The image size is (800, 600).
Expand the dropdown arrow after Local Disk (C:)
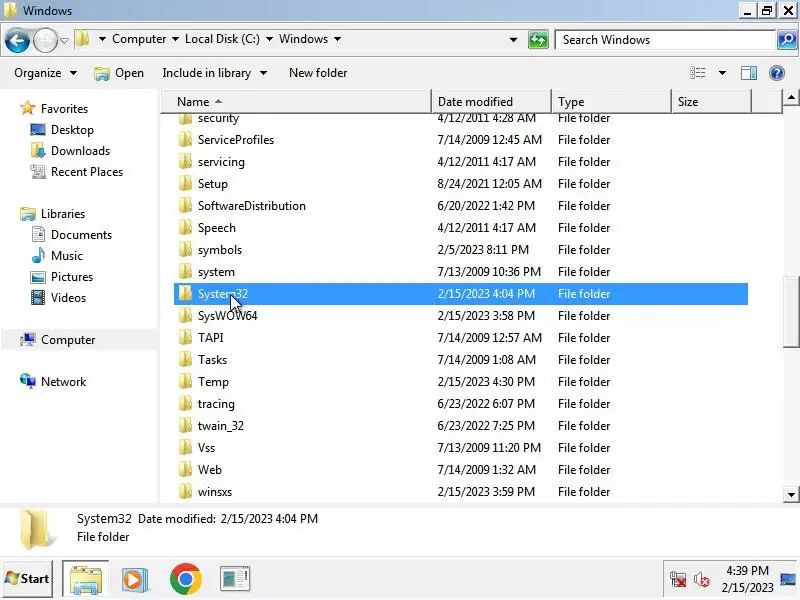click(x=269, y=39)
